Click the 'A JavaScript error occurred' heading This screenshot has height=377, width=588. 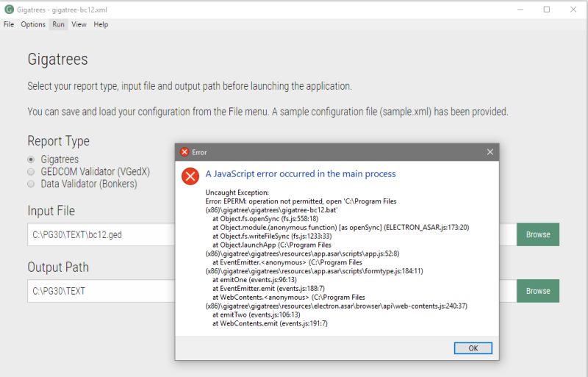pyautogui.click(x=301, y=173)
